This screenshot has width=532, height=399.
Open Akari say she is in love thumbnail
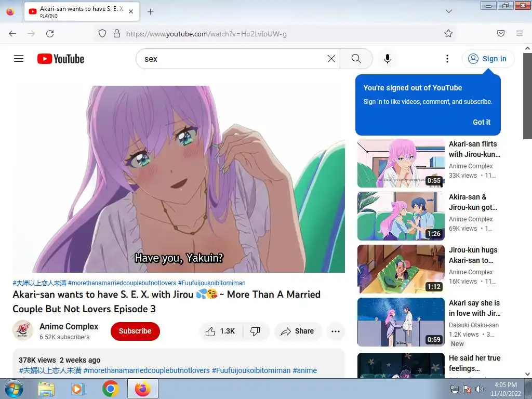(401, 322)
